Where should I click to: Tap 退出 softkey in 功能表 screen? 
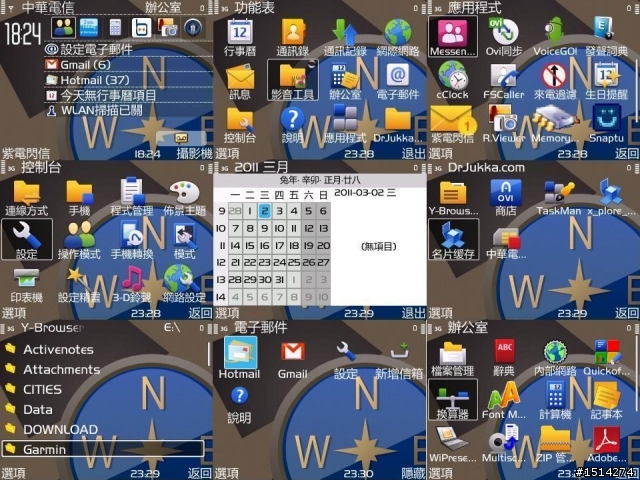pyautogui.click(x=413, y=153)
